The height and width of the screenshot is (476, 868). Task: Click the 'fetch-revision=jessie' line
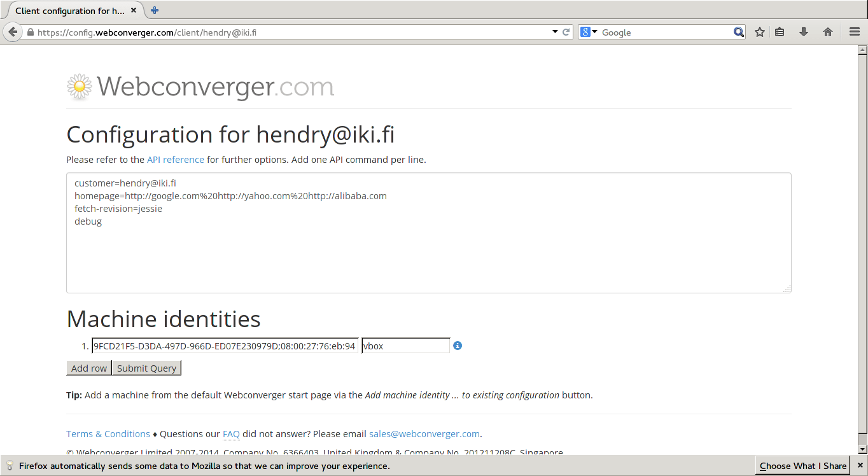[118, 209]
